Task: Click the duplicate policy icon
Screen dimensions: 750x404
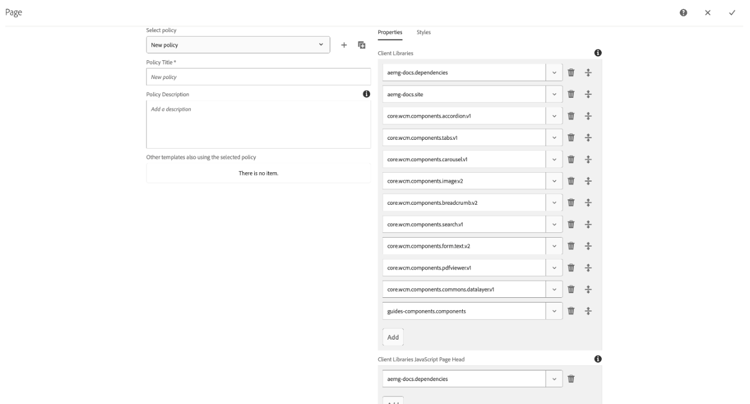Action: [x=362, y=45]
